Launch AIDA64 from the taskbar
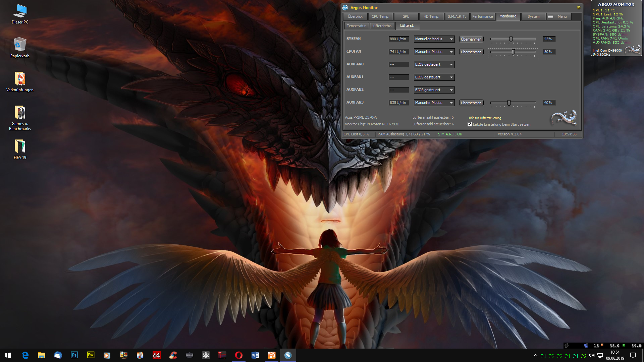This screenshot has height=362, width=644. [x=157, y=355]
